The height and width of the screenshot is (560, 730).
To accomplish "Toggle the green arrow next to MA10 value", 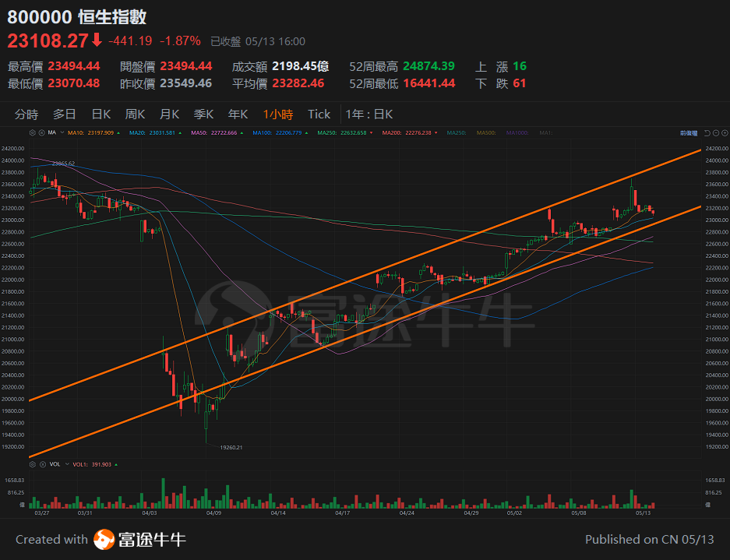I will tap(118, 133).
